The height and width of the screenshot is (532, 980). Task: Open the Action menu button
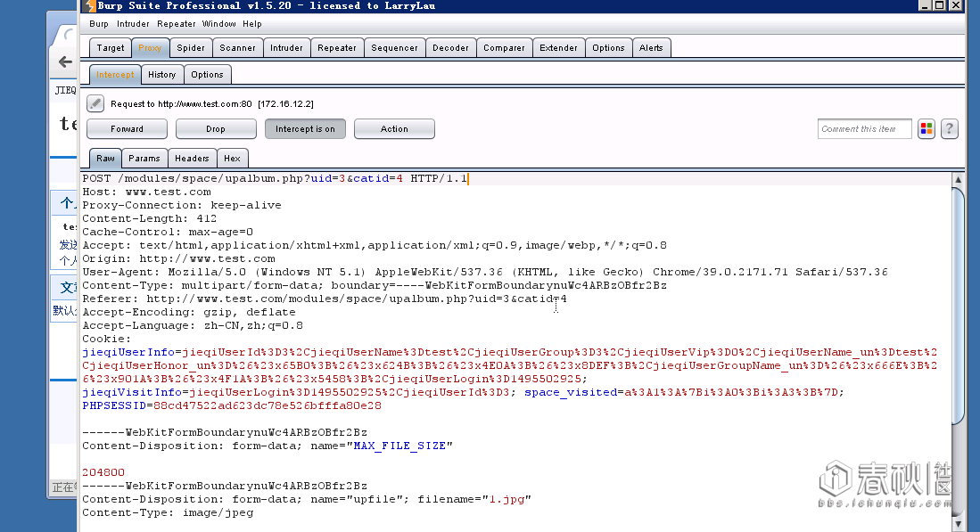click(394, 128)
